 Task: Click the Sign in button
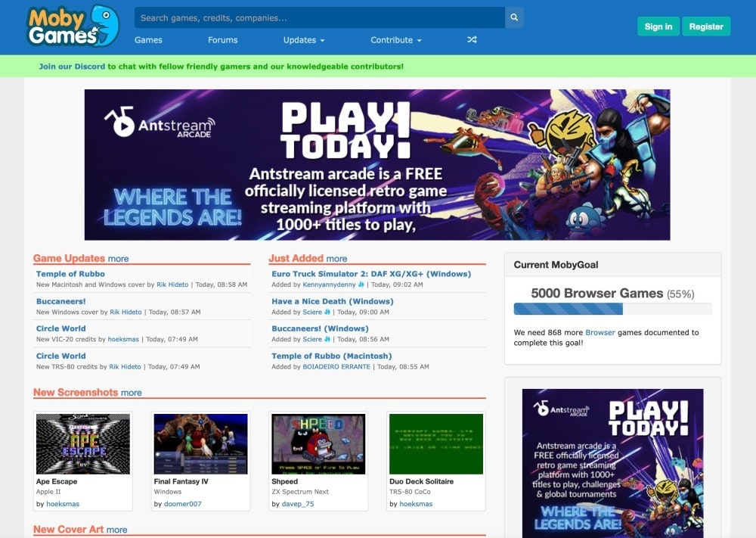click(658, 26)
